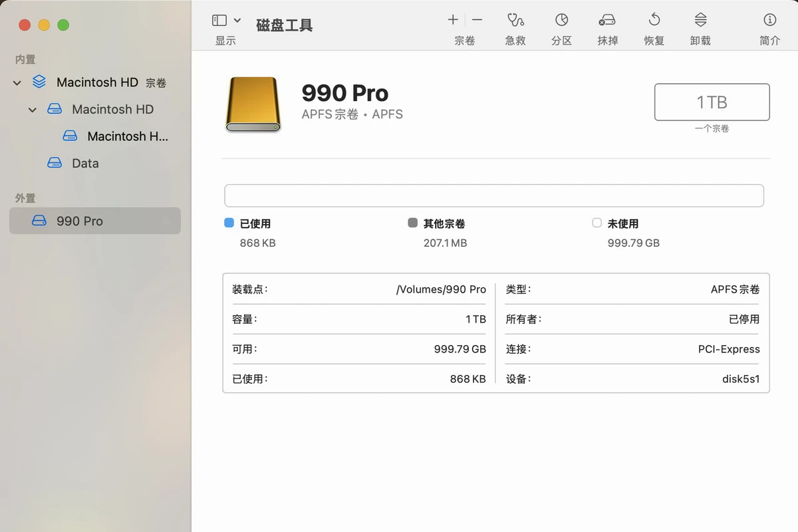Add a volume with the plus icon
Screen dimensions: 798x532
pos(453,20)
